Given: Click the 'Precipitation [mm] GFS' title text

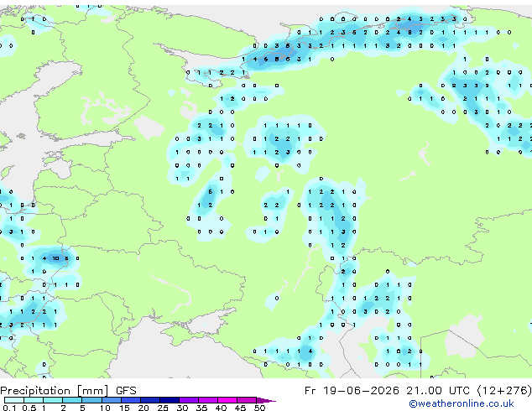Looking at the screenshot, I should point(68,391).
